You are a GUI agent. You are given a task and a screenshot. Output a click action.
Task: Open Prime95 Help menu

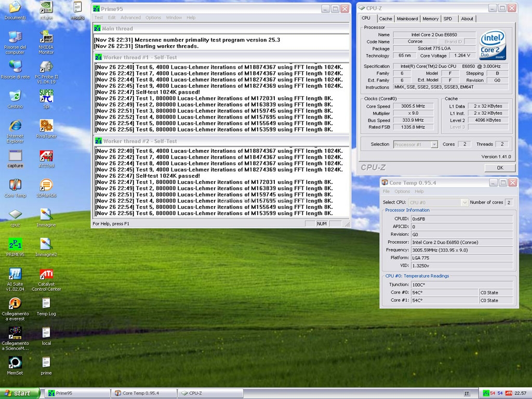(191, 18)
